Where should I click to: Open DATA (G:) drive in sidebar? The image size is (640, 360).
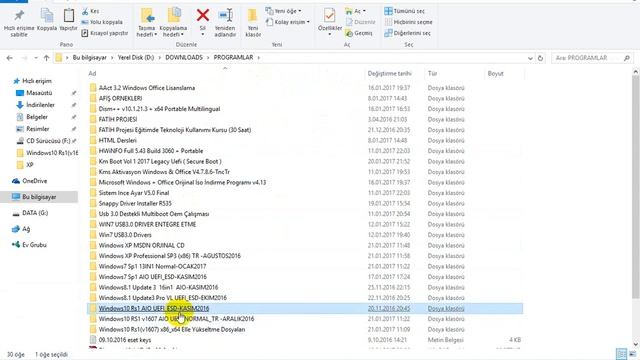35,213
